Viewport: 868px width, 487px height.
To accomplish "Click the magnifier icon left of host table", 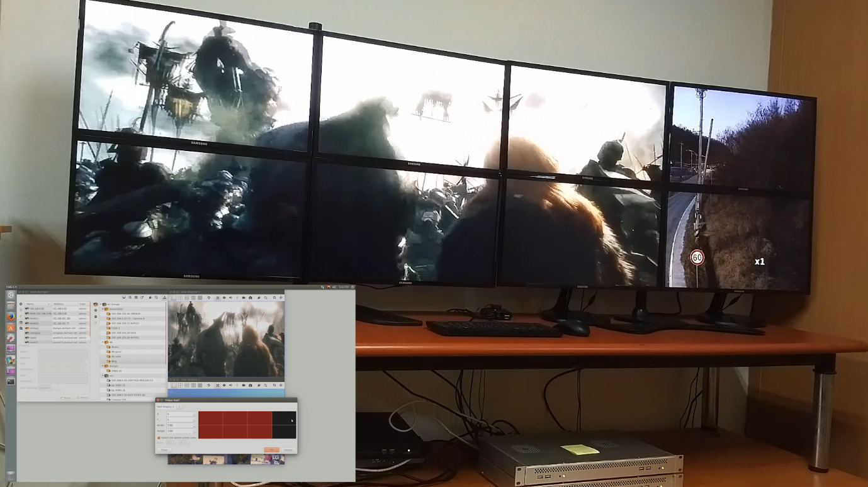I will (x=21, y=328).
